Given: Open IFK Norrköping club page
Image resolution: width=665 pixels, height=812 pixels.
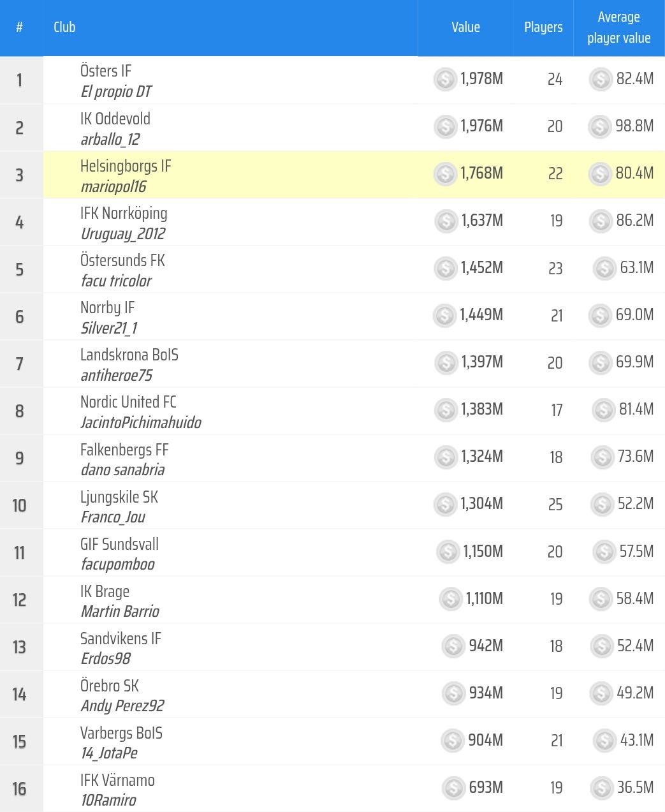Looking at the screenshot, I should point(124,213).
